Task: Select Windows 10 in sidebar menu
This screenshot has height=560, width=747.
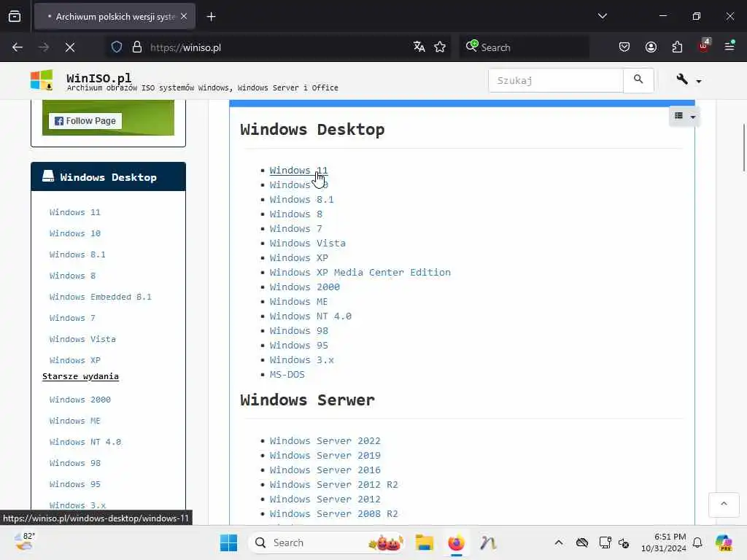Action: (75, 233)
